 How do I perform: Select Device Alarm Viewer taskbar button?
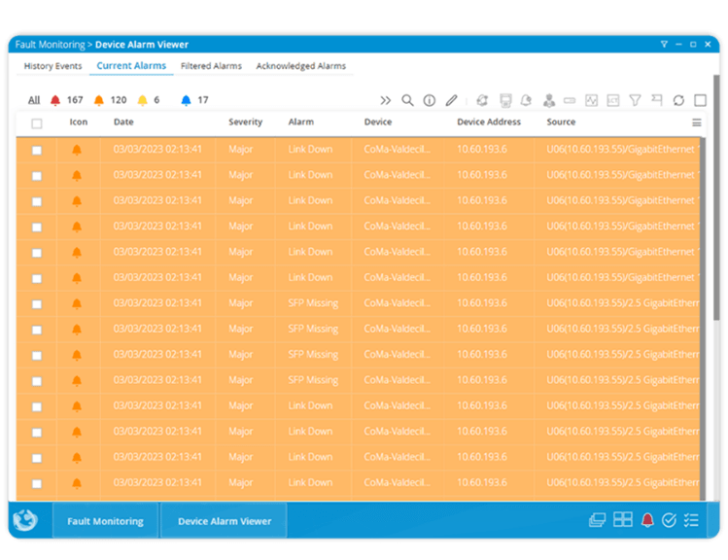click(225, 521)
